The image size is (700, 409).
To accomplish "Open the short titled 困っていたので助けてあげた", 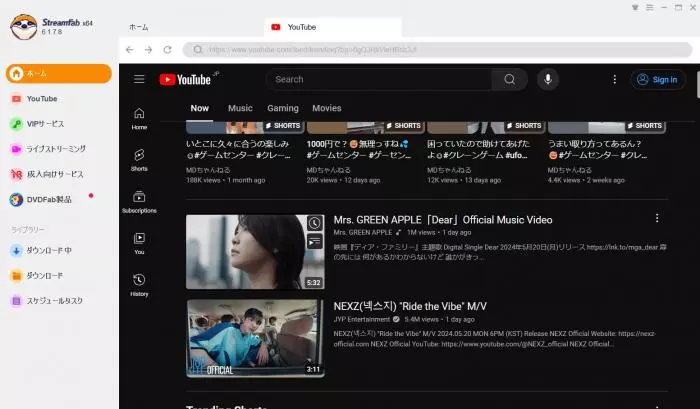I will coord(478,149).
